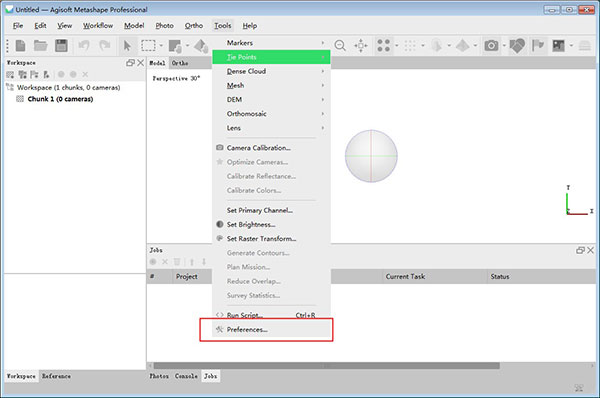
Task: Select Workspace (1 chunks, 0 cameras) root
Action: click(68, 88)
